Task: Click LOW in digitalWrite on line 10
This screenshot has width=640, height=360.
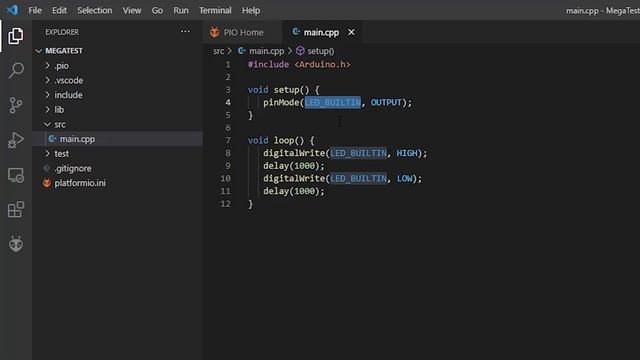Action: (x=404, y=178)
